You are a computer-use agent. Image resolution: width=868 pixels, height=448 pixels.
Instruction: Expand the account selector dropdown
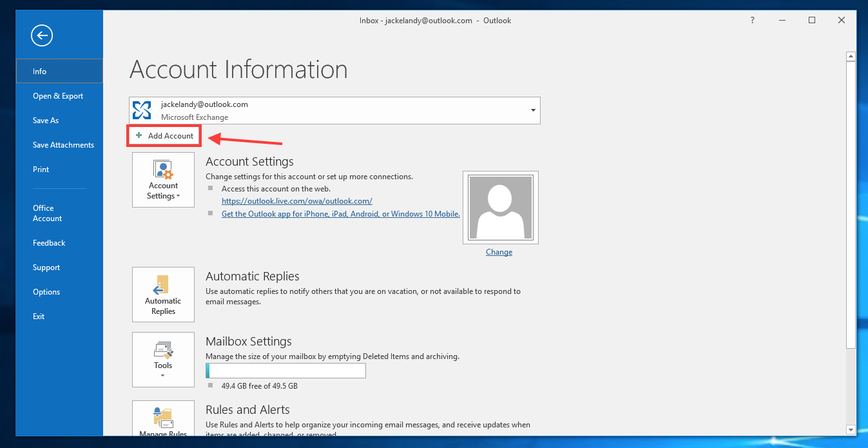pos(533,110)
